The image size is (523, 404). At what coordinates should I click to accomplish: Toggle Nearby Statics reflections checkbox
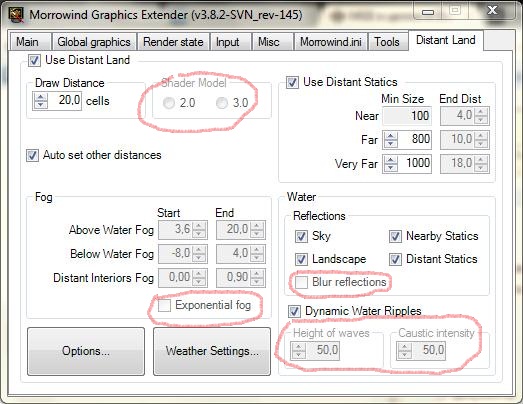[395, 237]
